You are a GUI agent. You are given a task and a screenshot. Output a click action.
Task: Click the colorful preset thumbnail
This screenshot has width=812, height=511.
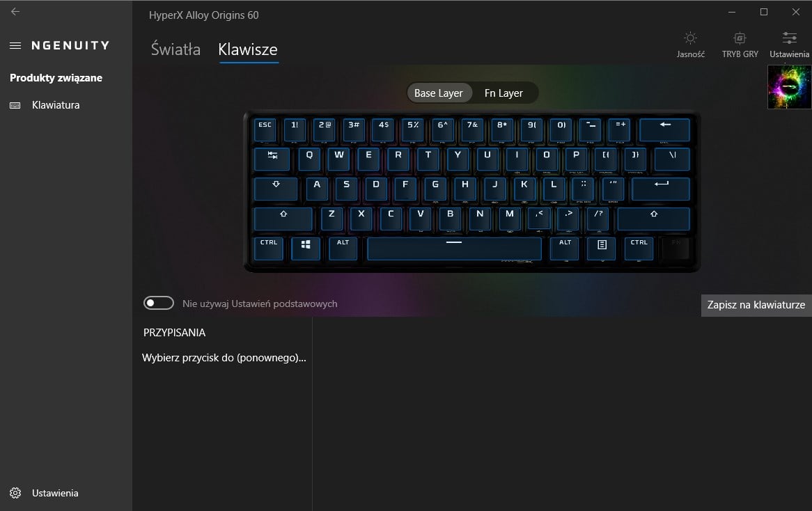789,87
